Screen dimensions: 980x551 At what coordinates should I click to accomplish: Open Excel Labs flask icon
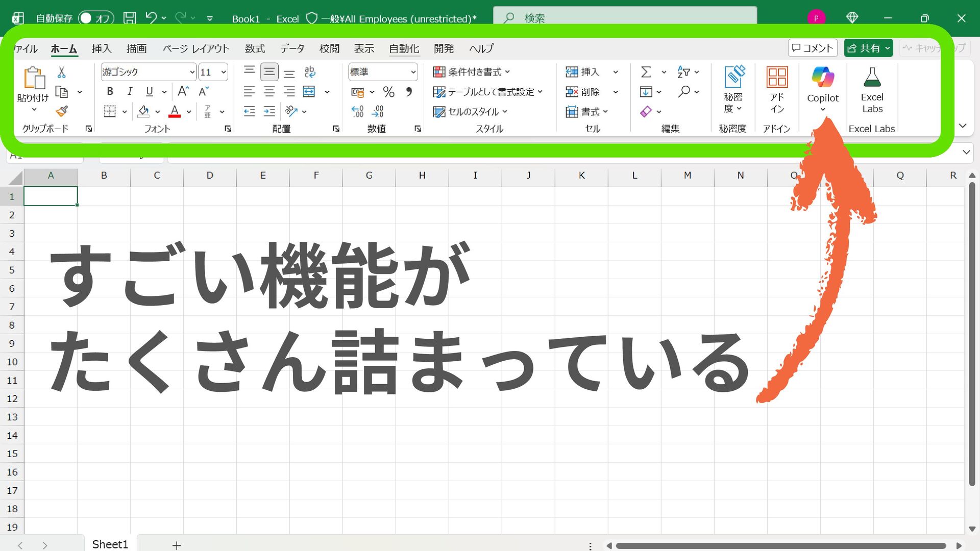coord(871,78)
